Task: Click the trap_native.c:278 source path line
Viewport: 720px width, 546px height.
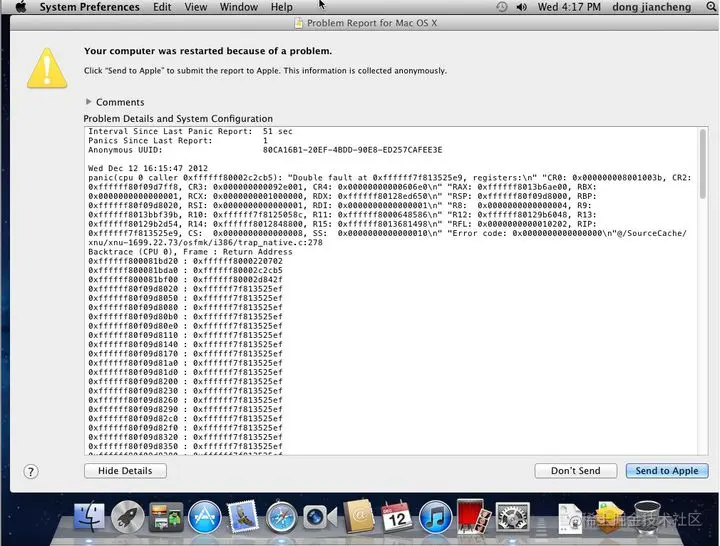Action: tap(205, 242)
